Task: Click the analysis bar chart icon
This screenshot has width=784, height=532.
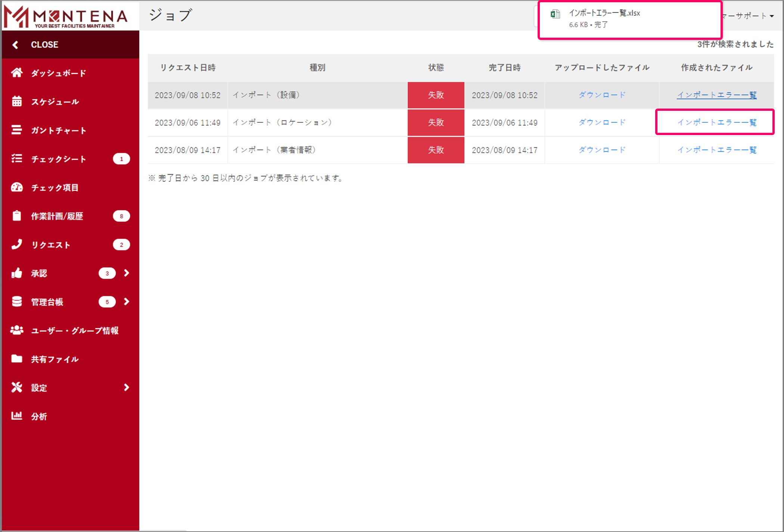Action: (16, 416)
